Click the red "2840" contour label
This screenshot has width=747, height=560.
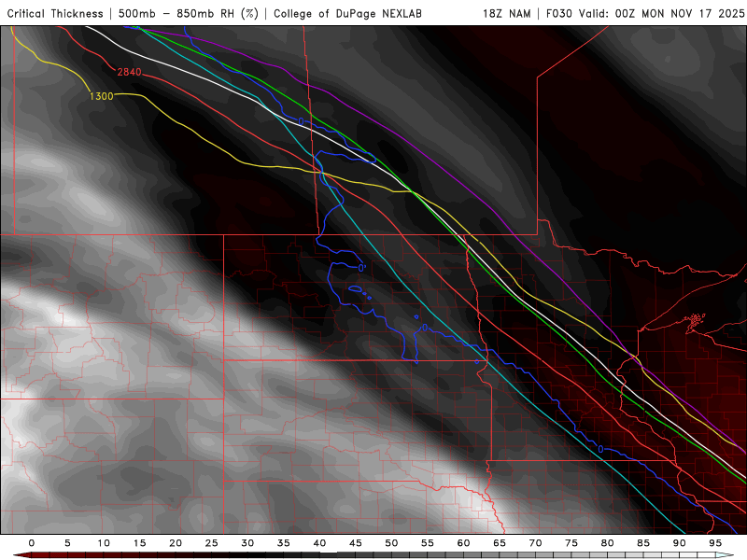pyautogui.click(x=129, y=72)
